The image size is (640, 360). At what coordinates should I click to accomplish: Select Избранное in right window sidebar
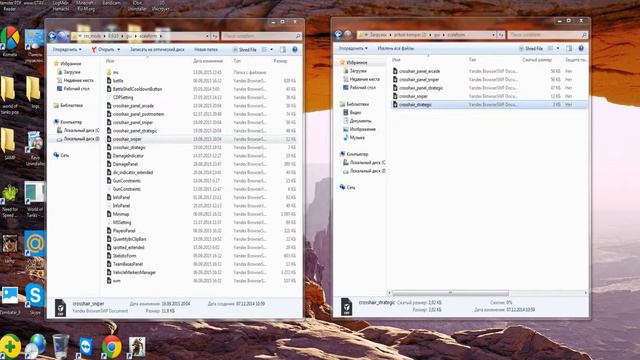point(357,62)
